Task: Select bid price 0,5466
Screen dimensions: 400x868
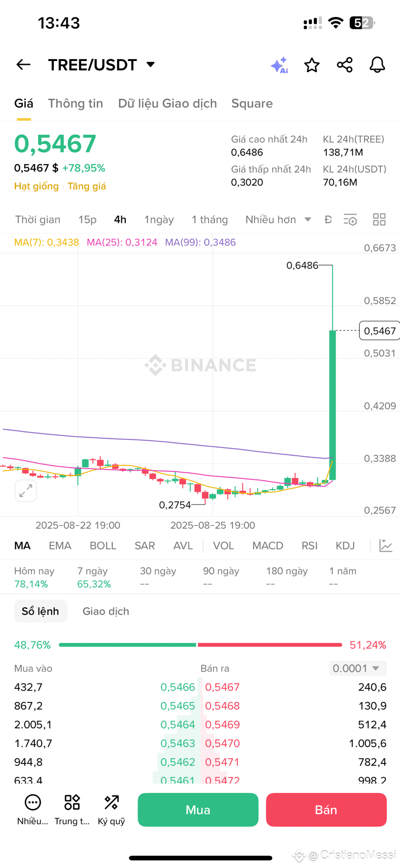Action: point(178,687)
